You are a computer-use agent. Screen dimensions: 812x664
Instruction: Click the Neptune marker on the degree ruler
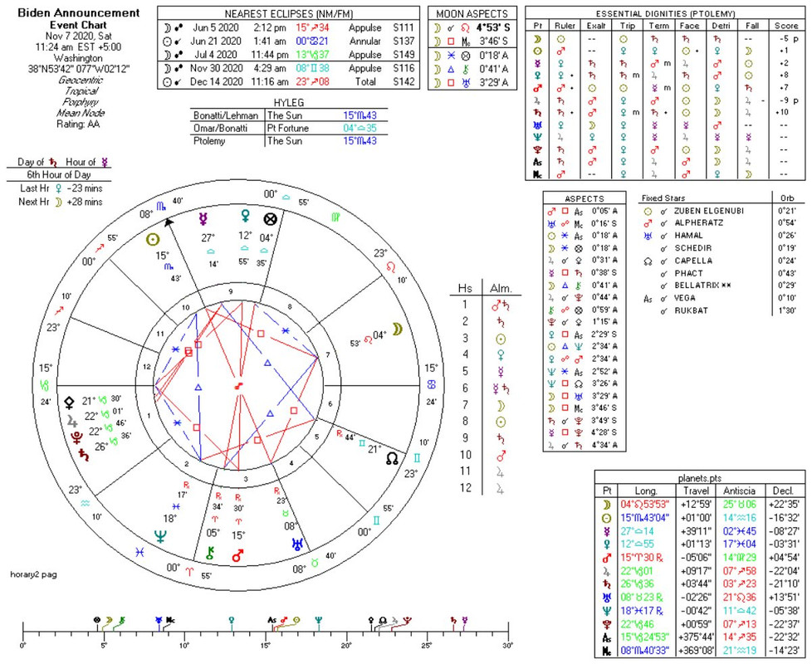[x=318, y=620]
